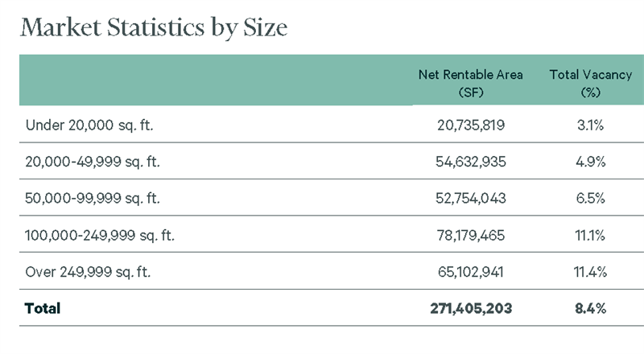This screenshot has width=644, height=354.
Task: Click the "Over 249,999 sq. ft." row label
Action: point(88,271)
